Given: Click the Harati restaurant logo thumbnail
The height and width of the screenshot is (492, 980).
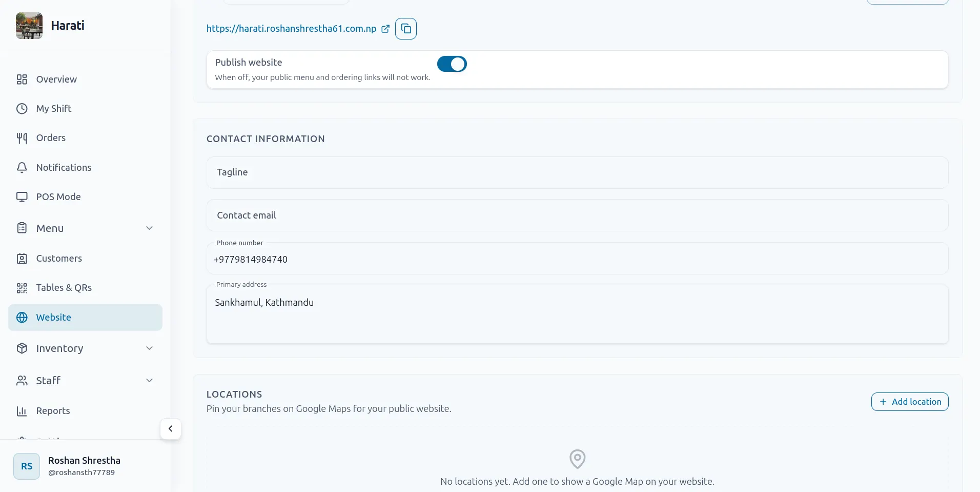Looking at the screenshot, I should (x=29, y=26).
